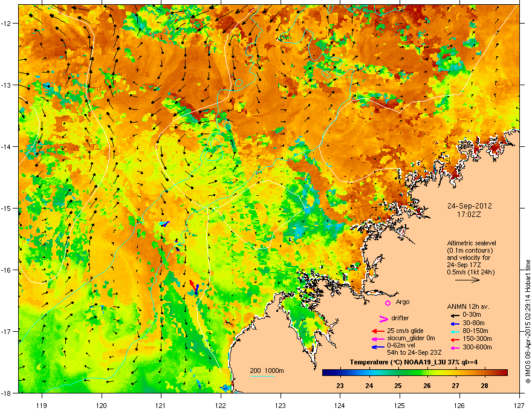
Task: Click the magenta 300-600m ANMN arrow
Action: coord(455,348)
